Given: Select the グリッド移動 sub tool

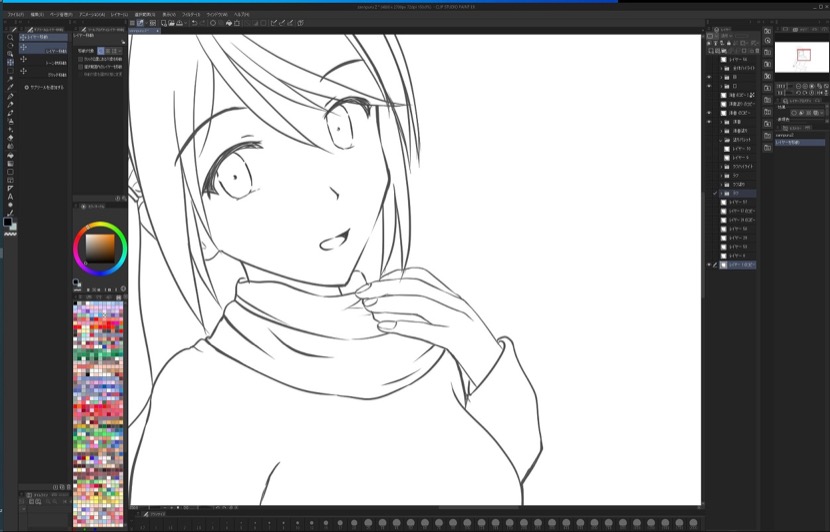Looking at the screenshot, I should click(x=43, y=75).
